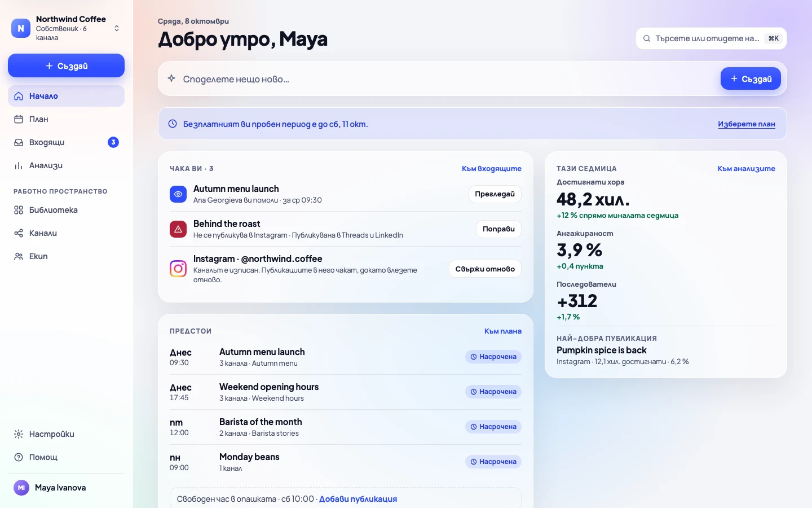Click the Instagram logo icon

[x=178, y=269]
